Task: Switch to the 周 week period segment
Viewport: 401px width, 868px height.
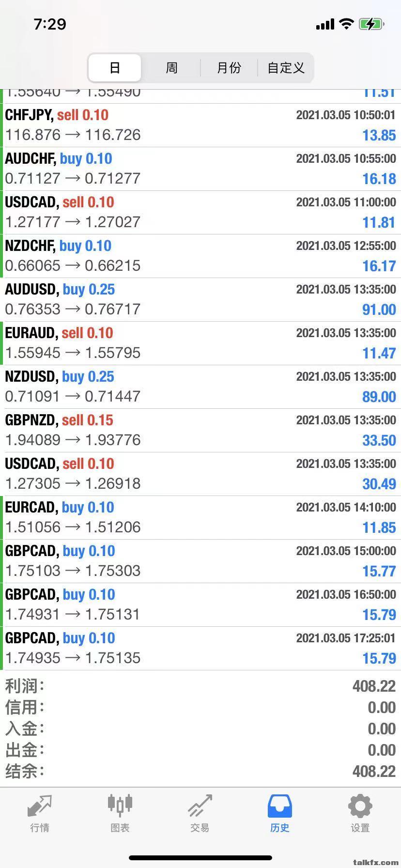Action: 171,68
